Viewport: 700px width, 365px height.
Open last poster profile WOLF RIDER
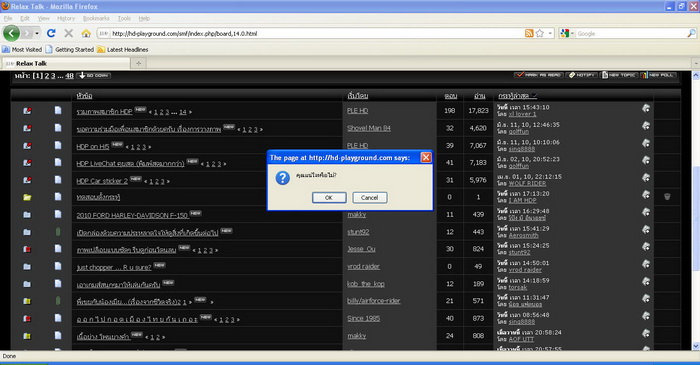coord(527,183)
